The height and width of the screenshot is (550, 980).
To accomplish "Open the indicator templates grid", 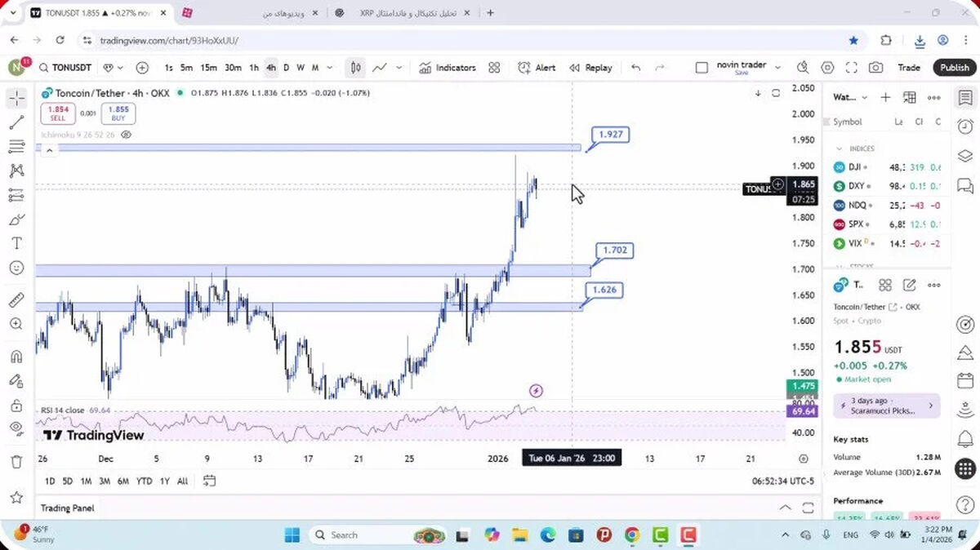I will coord(494,68).
